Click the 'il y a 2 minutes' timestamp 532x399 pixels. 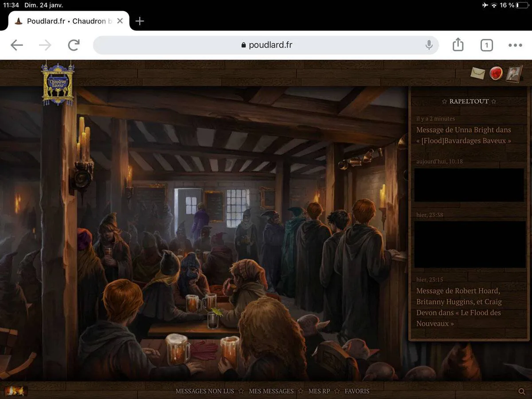point(435,119)
